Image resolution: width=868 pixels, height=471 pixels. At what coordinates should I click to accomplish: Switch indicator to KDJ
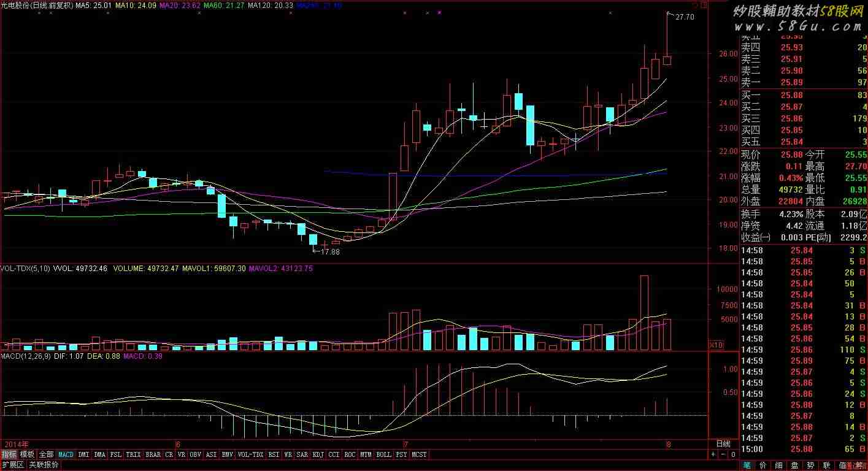pos(318,454)
